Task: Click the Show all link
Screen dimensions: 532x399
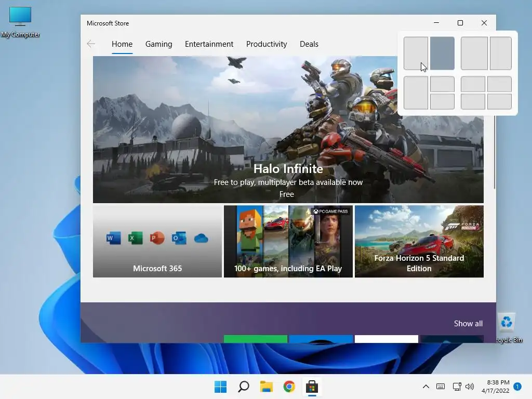Action: tap(468, 323)
